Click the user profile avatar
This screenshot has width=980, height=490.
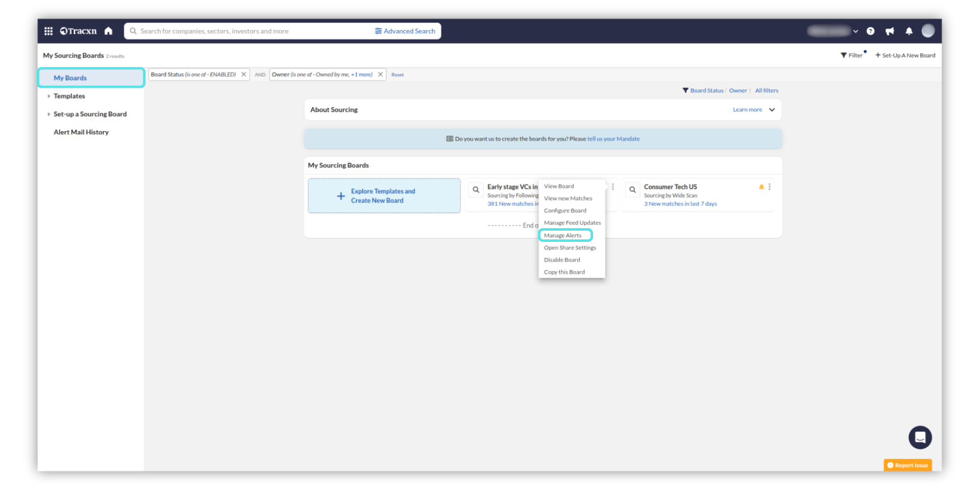tap(927, 31)
